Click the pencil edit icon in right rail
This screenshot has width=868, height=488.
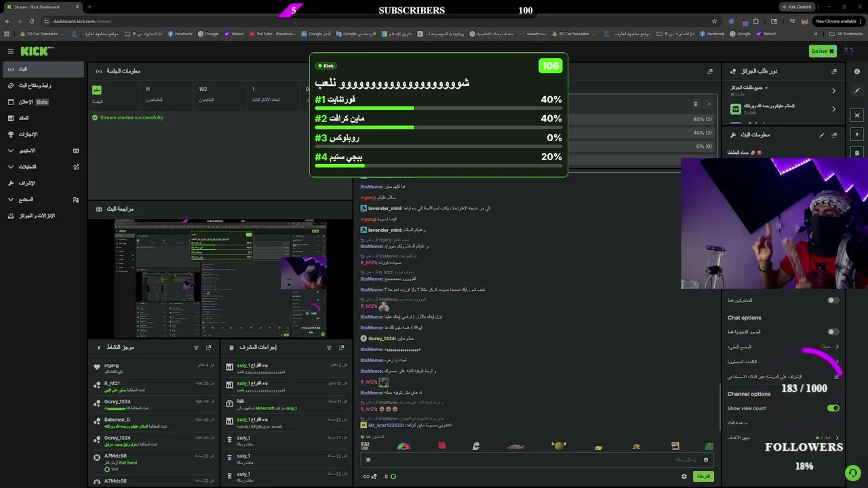857,91
